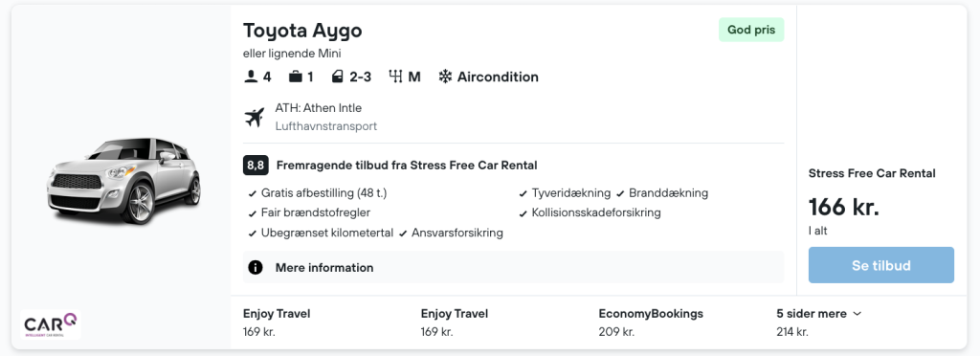Click the God pris green badge

751,30
